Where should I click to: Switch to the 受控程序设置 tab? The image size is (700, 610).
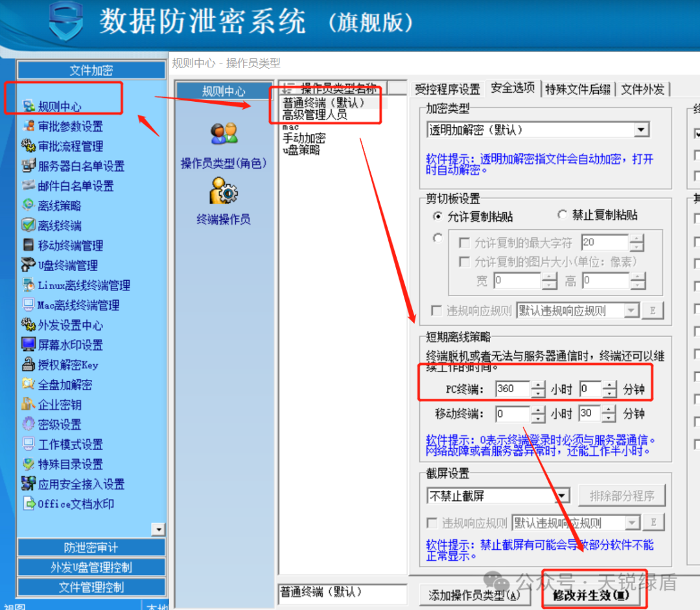tap(447, 89)
